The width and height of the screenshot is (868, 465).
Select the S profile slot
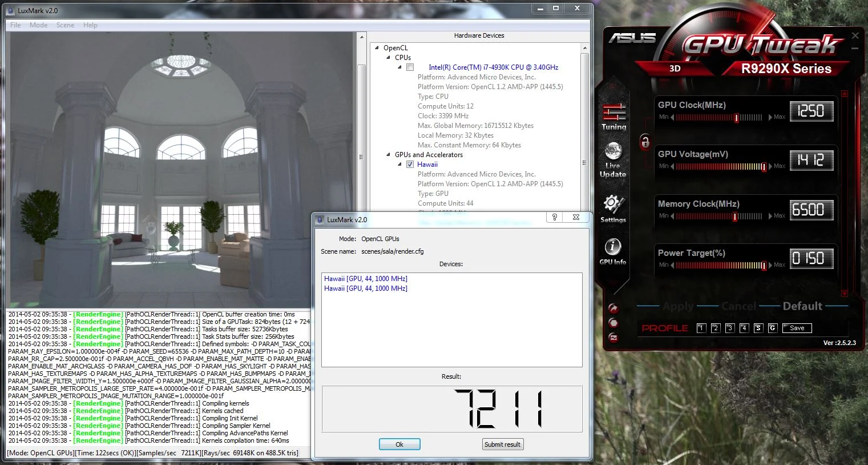click(x=758, y=328)
